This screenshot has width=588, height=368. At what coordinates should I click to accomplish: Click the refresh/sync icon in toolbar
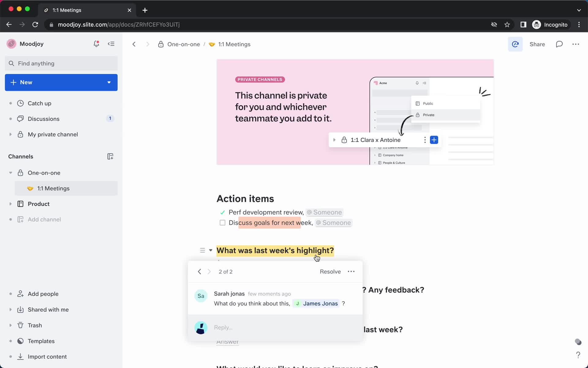pos(515,44)
